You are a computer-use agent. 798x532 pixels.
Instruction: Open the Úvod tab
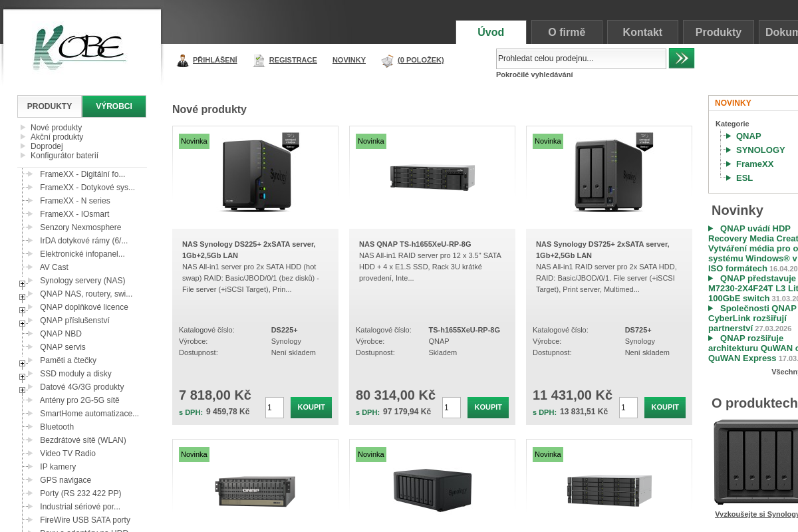491,32
